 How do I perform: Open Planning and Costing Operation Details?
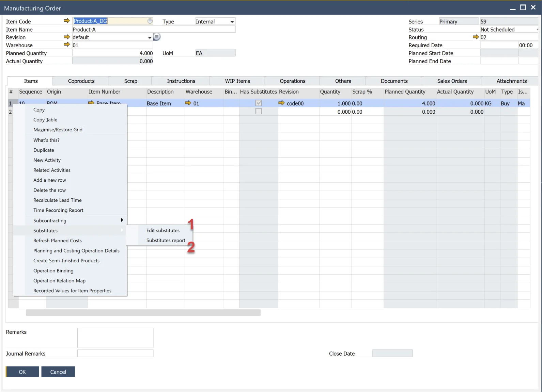click(70, 250)
